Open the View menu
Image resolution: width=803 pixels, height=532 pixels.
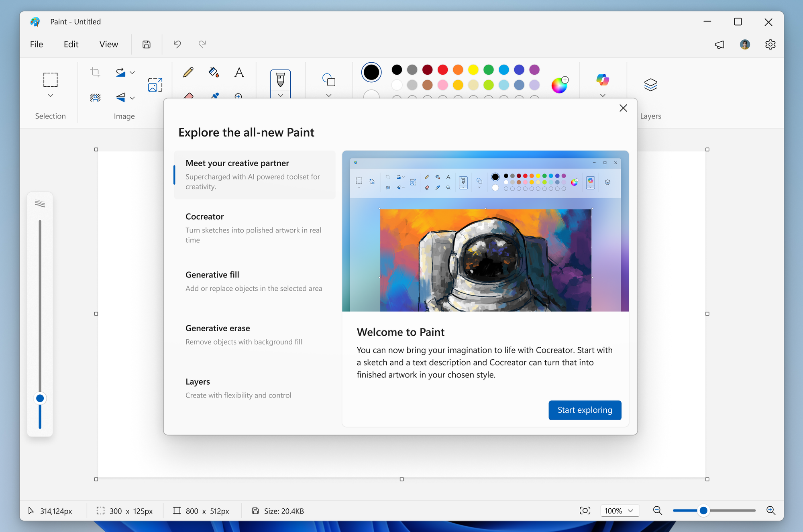tap(108, 44)
